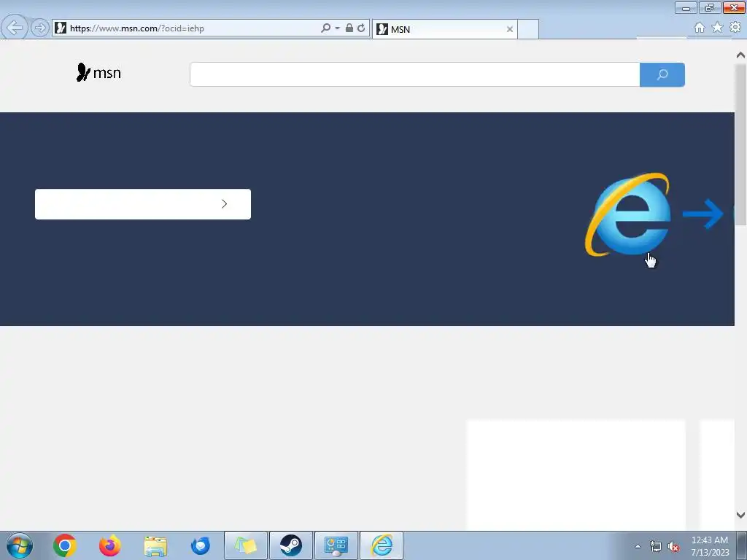Click the Show desktop strip at the taskbar end
This screenshot has height=560, width=747.
(741, 545)
